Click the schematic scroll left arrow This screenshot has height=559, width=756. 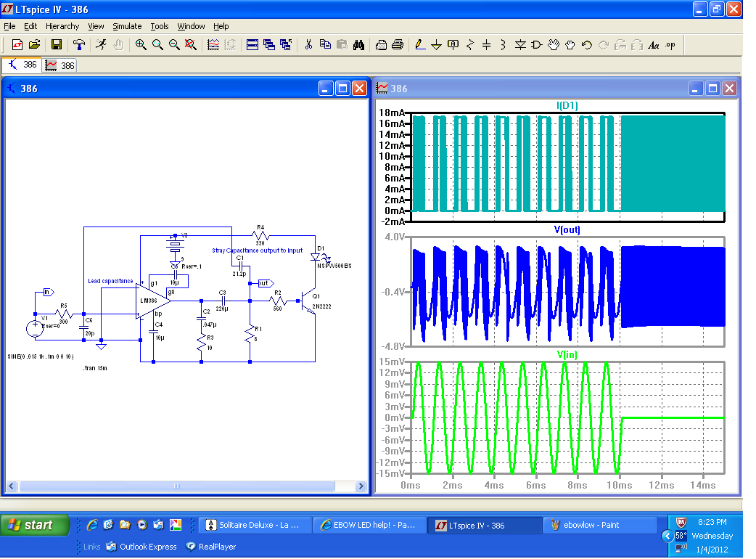point(12,486)
